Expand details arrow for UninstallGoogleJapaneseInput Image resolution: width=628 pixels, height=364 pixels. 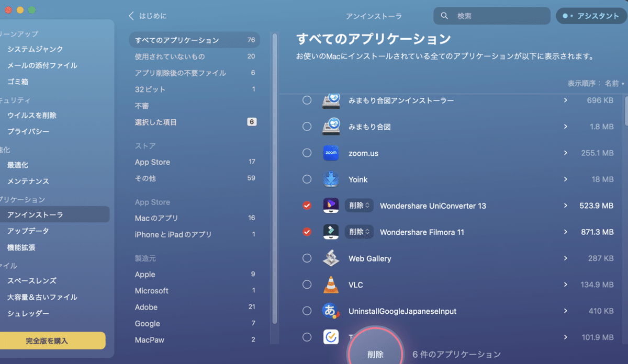pos(565,311)
